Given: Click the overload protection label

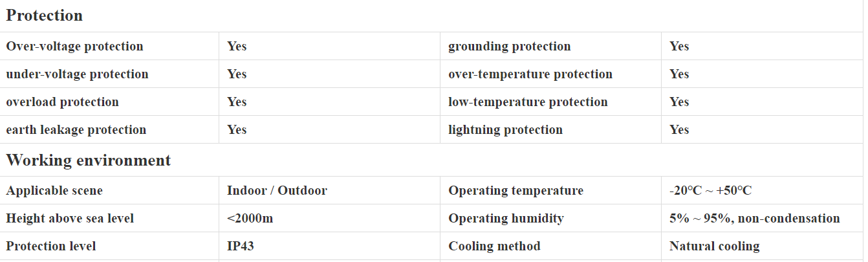Looking at the screenshot, I should [62, 102].
